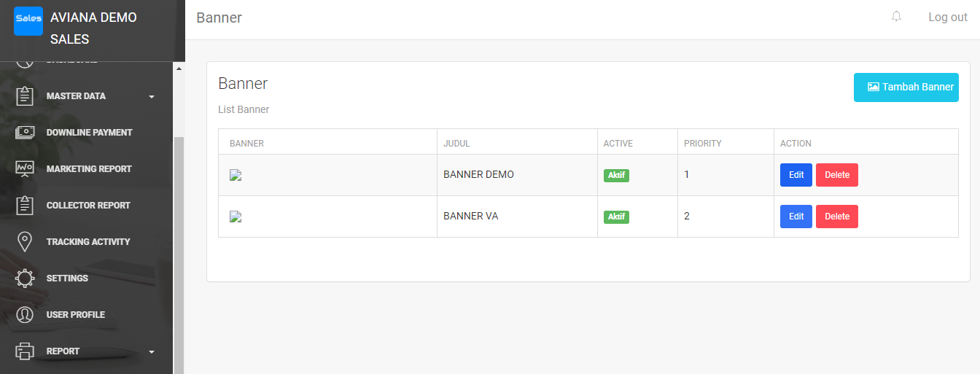Open Downline Payment menu item
Image resolution: width=980 pixels, height=374 pixels.
click(89, 133)
